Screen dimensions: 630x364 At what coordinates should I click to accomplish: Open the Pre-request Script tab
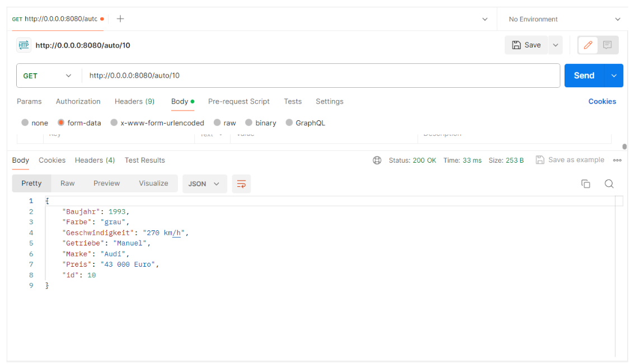[x=239, y=102]
